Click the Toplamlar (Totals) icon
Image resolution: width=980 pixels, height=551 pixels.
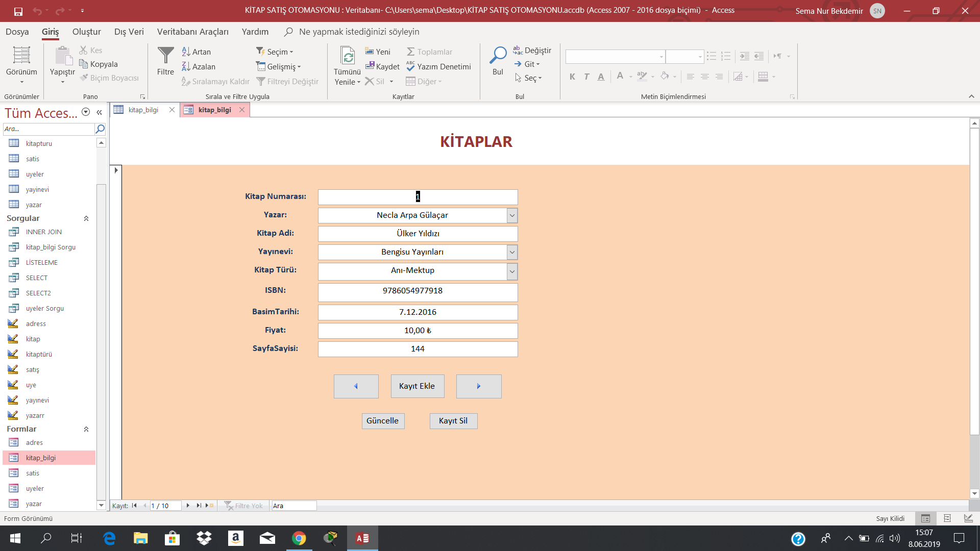[x=430, y=51]
